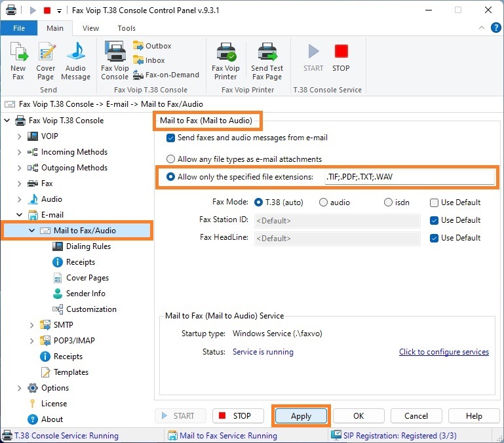Image resolution: width=504 pixels, height=443 pixels.
Task: Switch to the View ribbon tab
Action: pyautogui.click(x=90, y=28)
